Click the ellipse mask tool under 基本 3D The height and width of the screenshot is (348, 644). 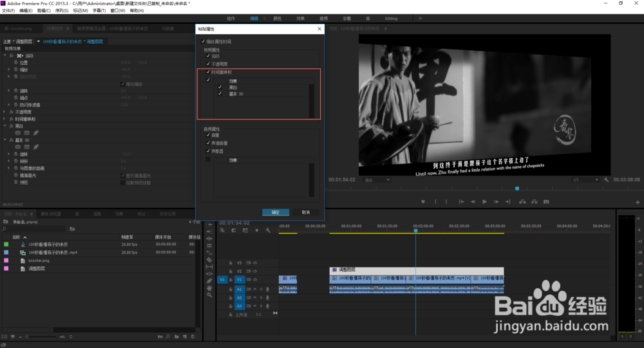[17, 147]
